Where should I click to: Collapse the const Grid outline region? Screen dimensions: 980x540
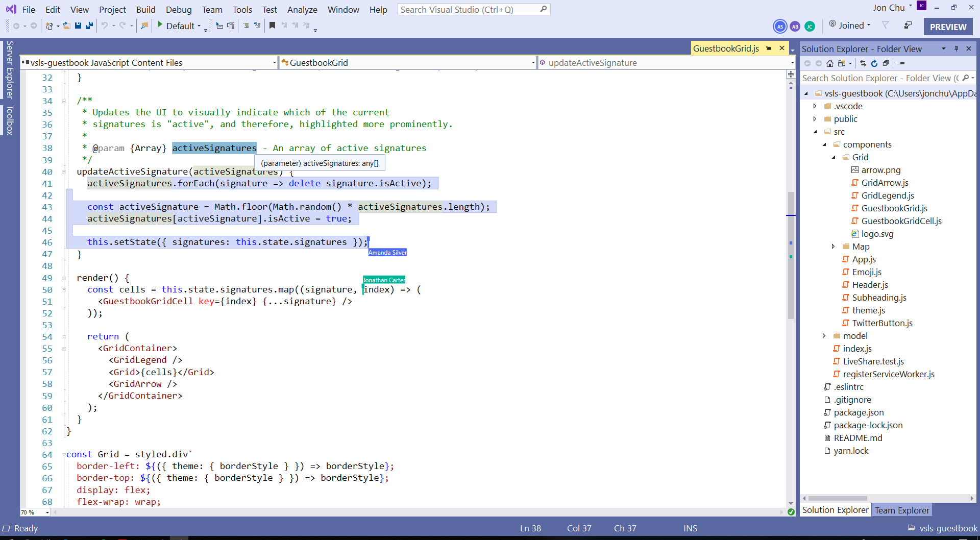(x=63, y=454)
